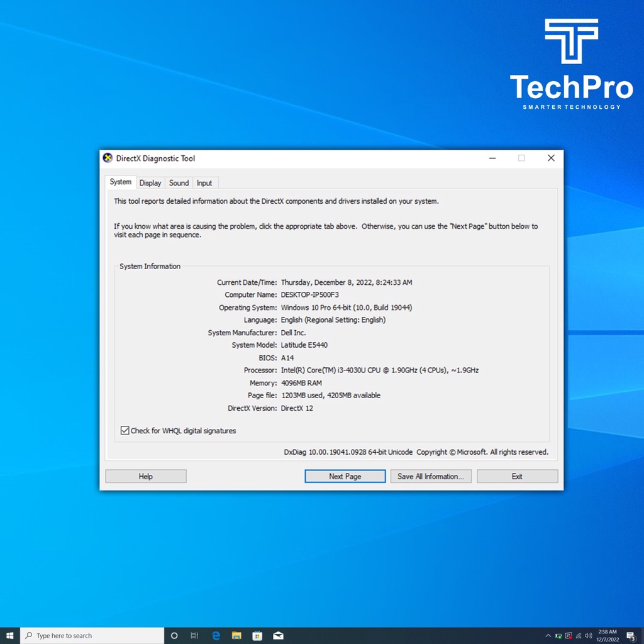Click the Next Page button
The image size is (644, 644).
coord(345,476)
